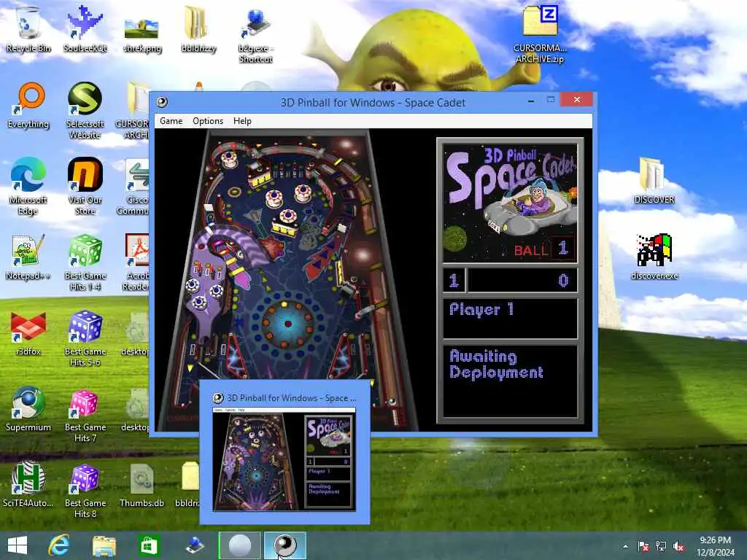Open Internet Explorer from the taskbar
This screenshot has width=747, height=560.
(x=59, y=545)
